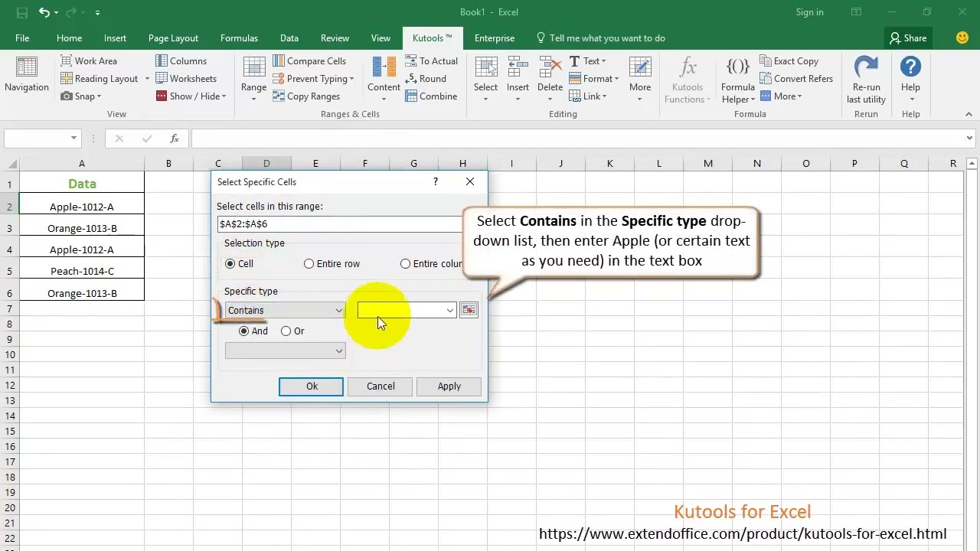The width and height of the screenshot is (980, 551).
Task: Open the Name Box dropdown arrow
Action: pos(73,139)
